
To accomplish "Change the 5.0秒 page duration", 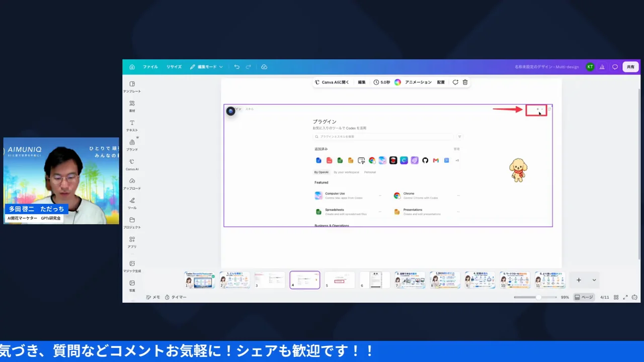I will click(382, 82).
